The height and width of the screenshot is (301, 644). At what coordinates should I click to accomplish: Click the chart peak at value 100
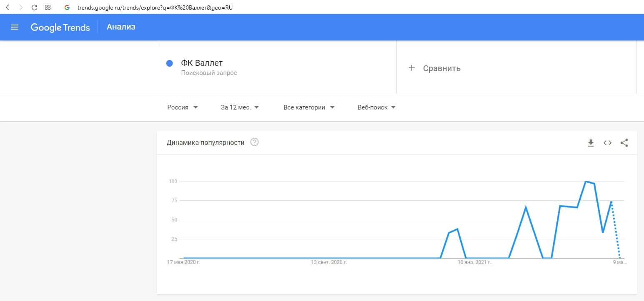pos(586,182)
